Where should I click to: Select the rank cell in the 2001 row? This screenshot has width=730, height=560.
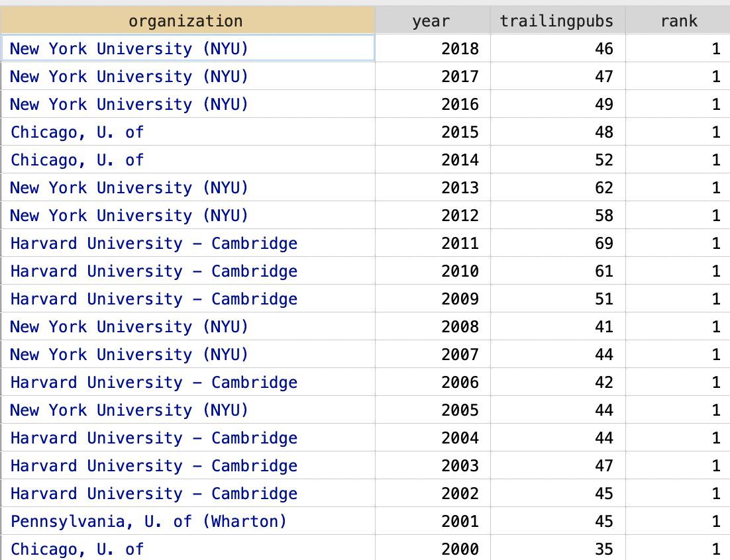[715, 522]
